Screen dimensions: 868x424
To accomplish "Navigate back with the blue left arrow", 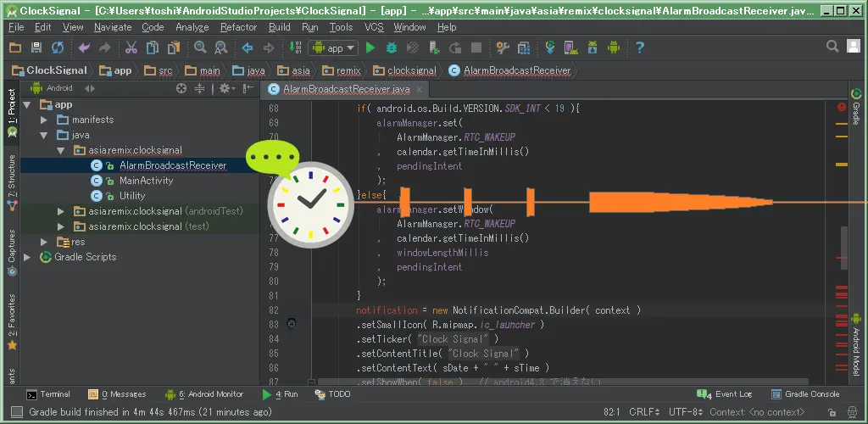I will coord(248,48).
